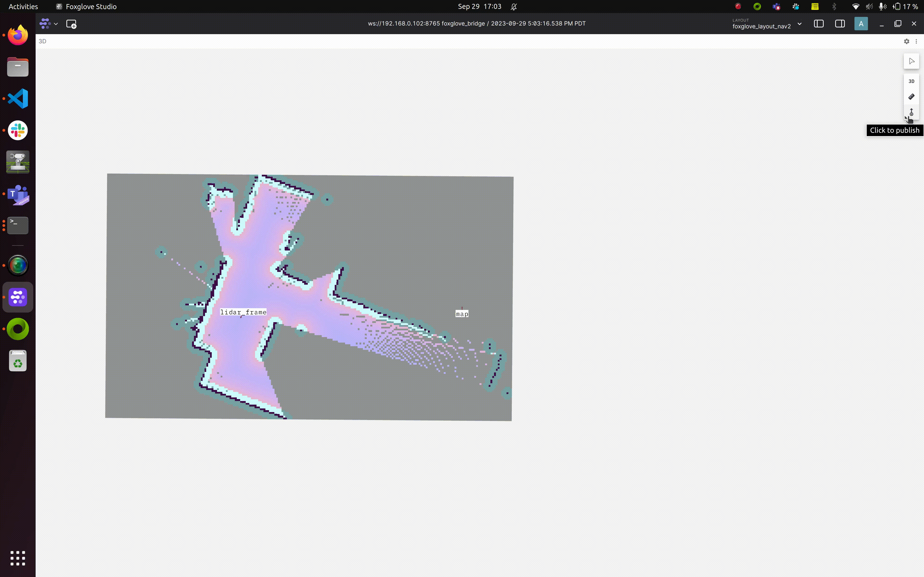
Task: Select the ruler measure distance tool
Action: click(911, 97)
